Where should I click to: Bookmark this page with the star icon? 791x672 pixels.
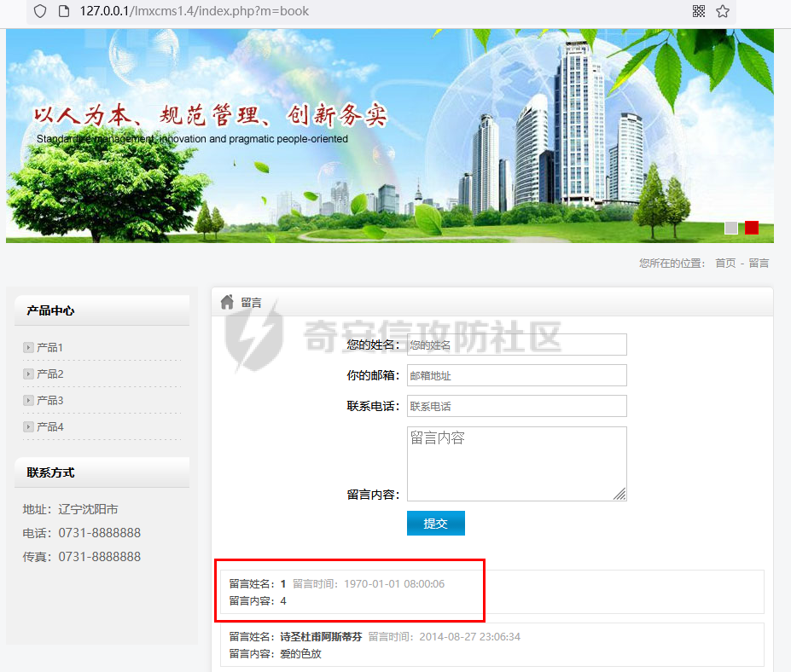(x=723, y=11)
